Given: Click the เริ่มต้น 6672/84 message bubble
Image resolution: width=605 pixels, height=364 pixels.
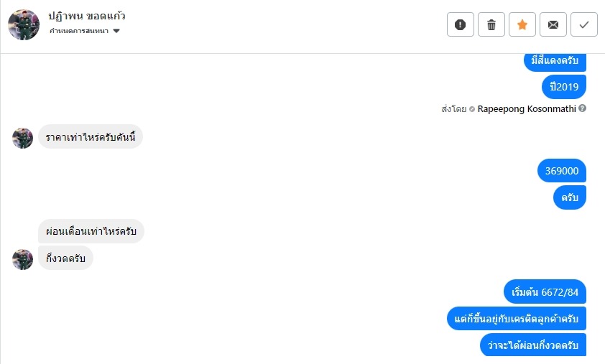Looking at the screenshot, I should 545,292.
